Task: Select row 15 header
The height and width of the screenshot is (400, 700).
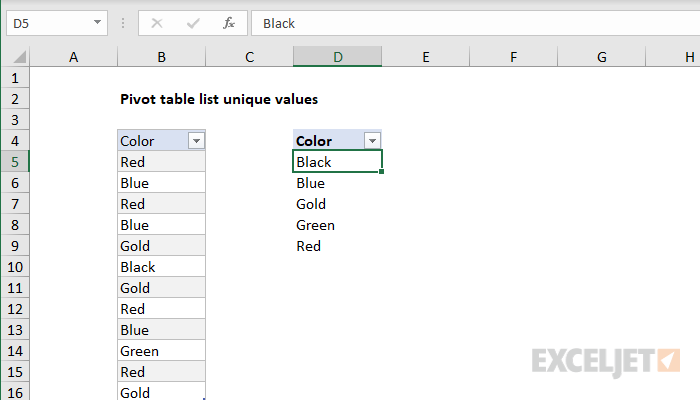Action: click(x=15, y=372)
